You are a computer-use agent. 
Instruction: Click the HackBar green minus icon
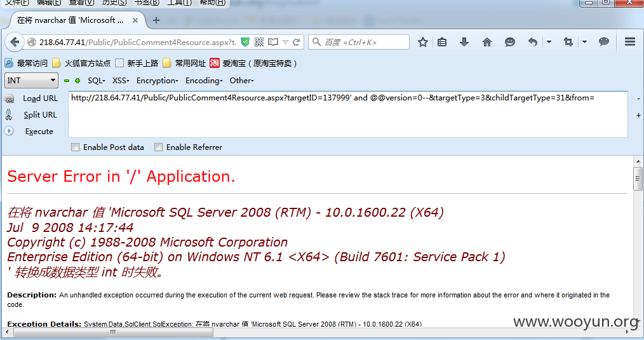click(x=67, y=81)
